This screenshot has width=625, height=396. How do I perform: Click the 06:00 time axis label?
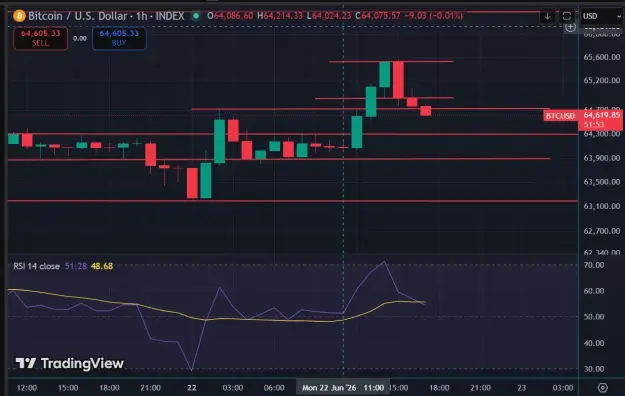click(x=274, y=388)
